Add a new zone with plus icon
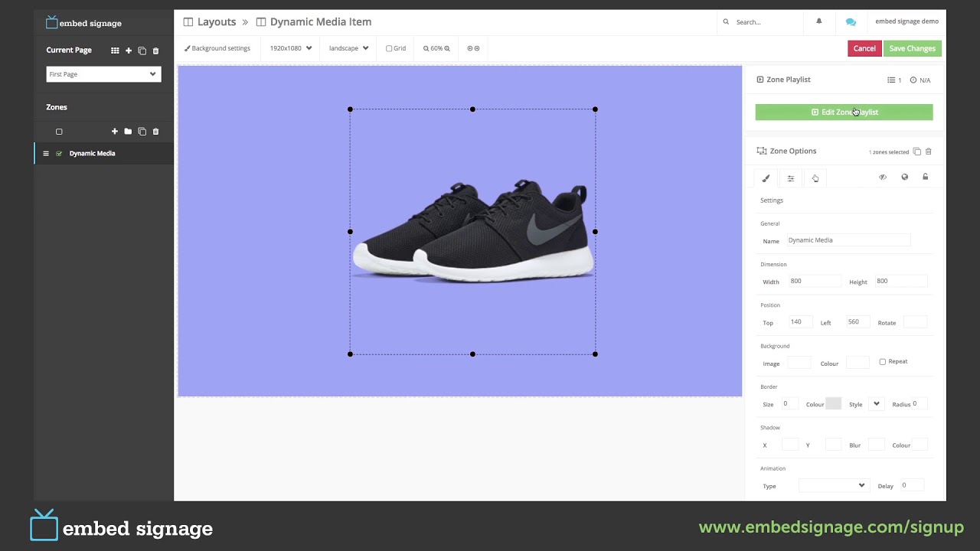 pos(115,132)
